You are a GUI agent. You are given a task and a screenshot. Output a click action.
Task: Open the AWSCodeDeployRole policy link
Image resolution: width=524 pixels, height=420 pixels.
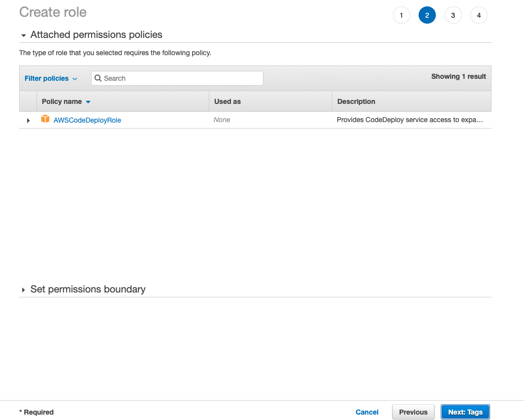87,120
